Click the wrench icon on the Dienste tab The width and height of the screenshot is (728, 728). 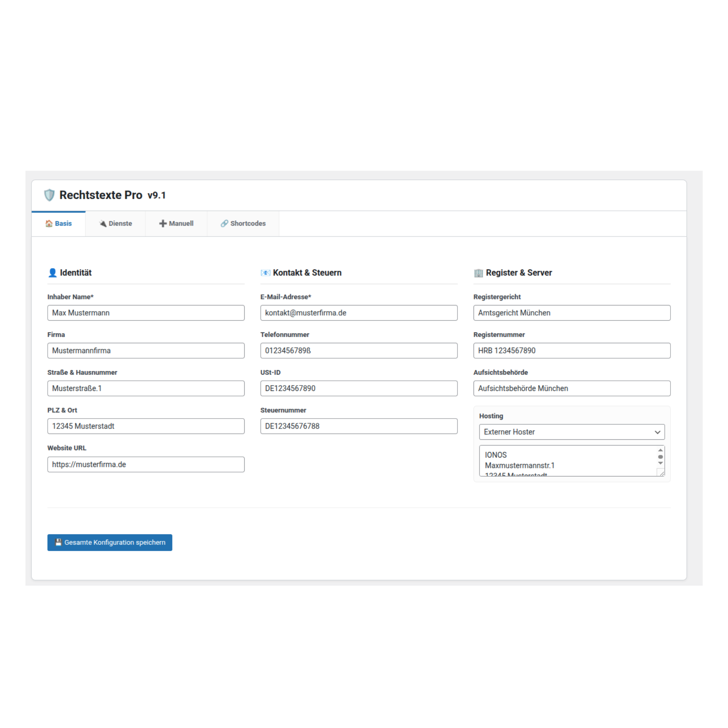[x=103, y=223]
